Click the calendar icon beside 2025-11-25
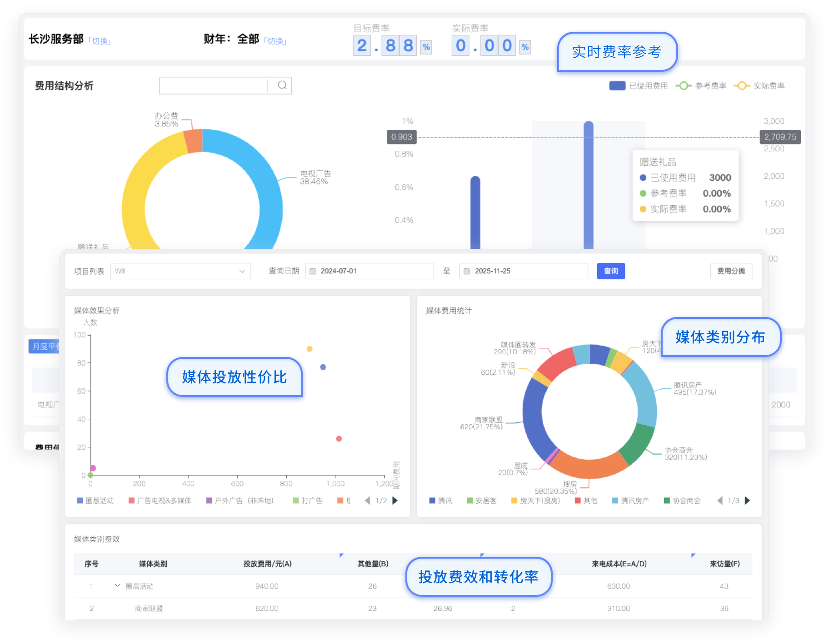 click(467, 271)
